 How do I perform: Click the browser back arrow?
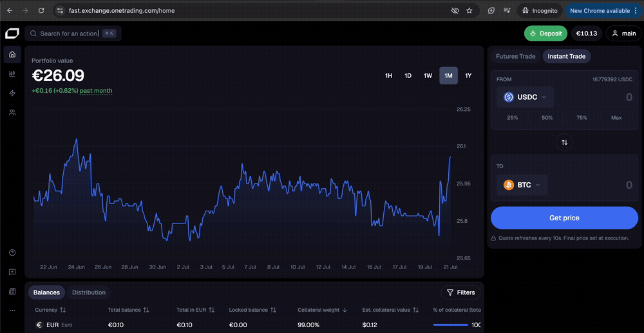click(10, 11)
